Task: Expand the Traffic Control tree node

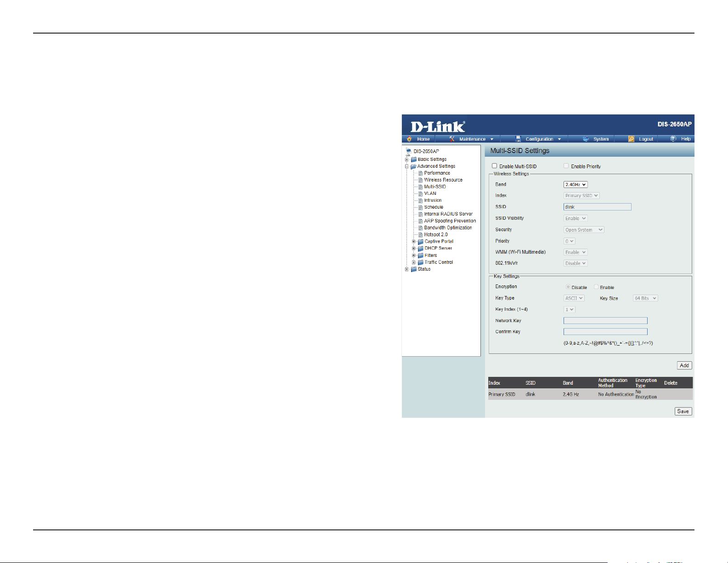Action: [x=414, y=262]
